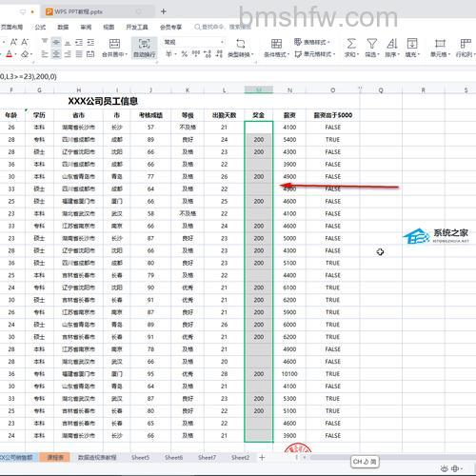The height and width of the screenshot is (476, 476).
Task: Switch to the 课程表 sheet tab
Action: point(55,457)
